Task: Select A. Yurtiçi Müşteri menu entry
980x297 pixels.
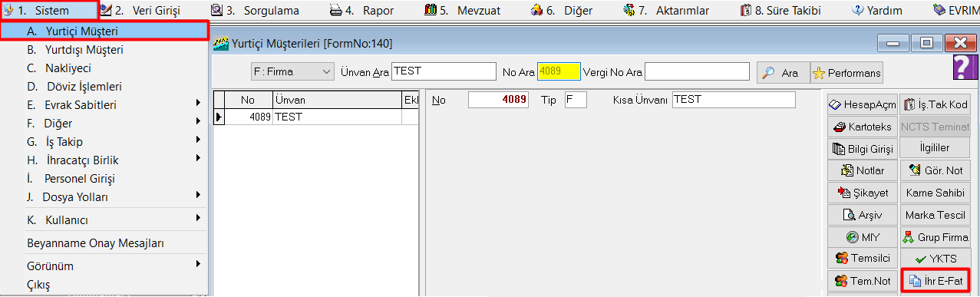Action: [x=104, y=31]
